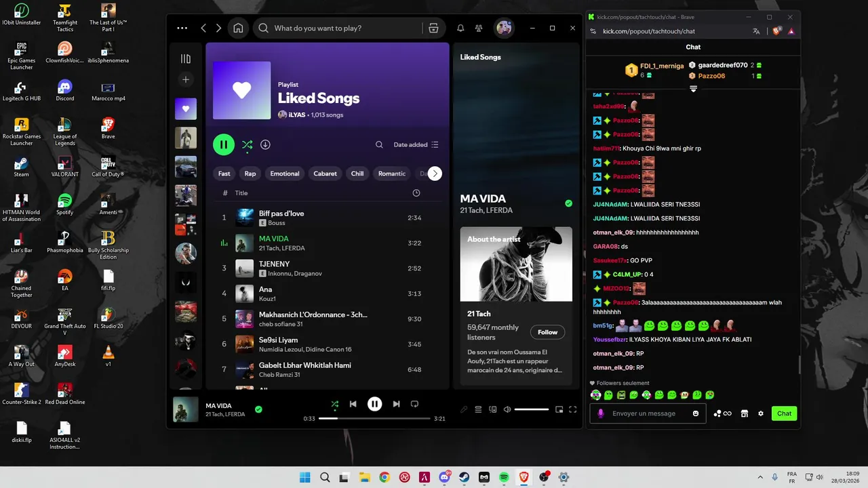
Task: Collapse Your Library sidebar icon
Action: click(x=186, y=59)
